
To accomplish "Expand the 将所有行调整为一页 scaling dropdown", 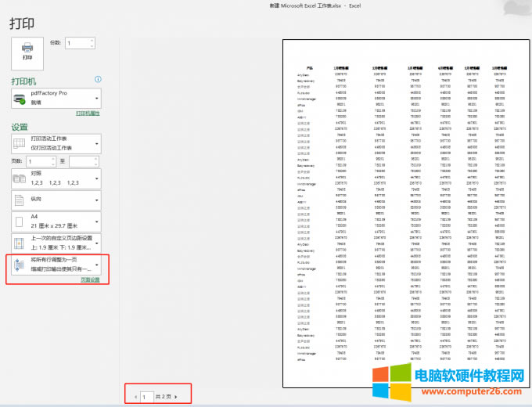I will pos(96,266).
